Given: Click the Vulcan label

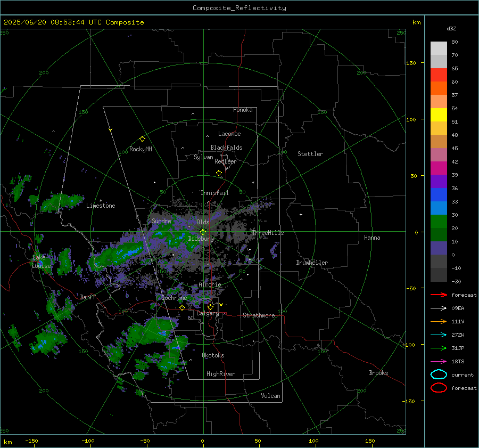Looking at the screenshot, I should [x=270, y=396].
